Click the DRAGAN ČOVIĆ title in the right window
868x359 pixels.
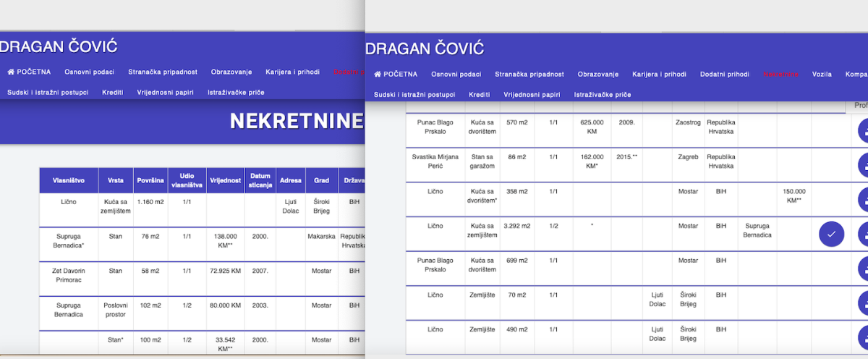click(x=425, y=49)
